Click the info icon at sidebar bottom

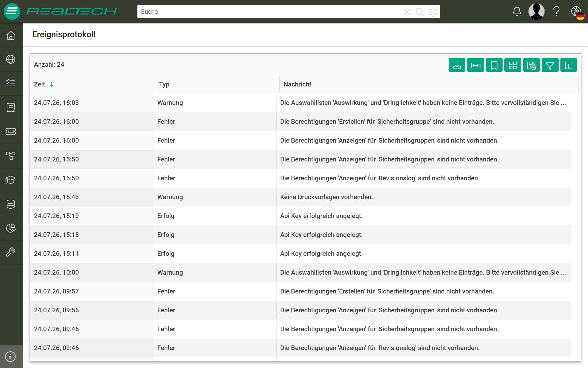click(x=10, y=357)
